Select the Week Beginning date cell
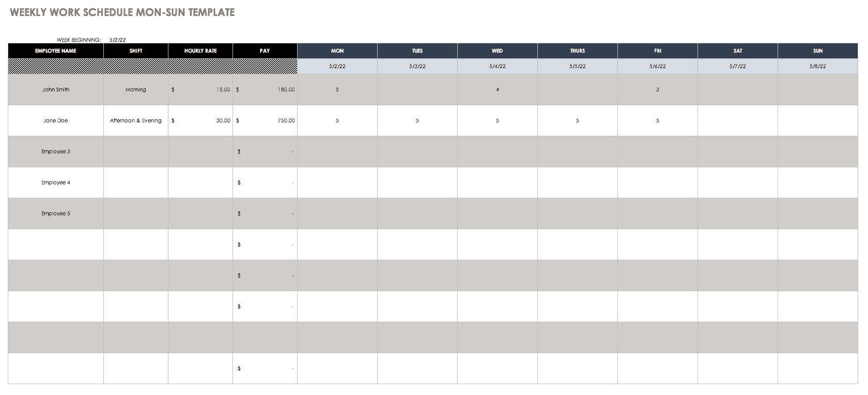Screen dimensions: 868x395 point(118,40)
